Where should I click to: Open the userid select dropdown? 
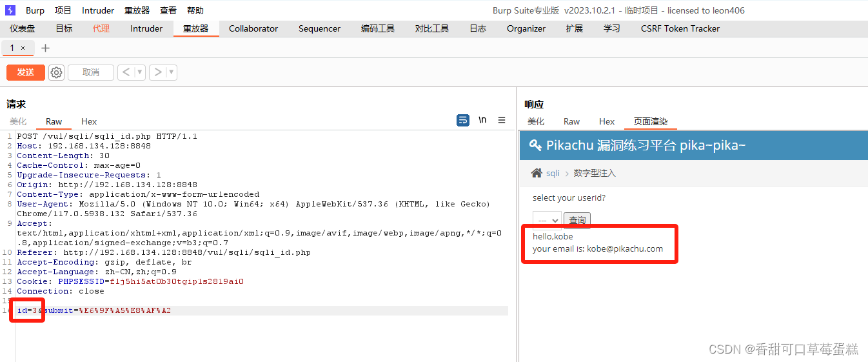547,220
